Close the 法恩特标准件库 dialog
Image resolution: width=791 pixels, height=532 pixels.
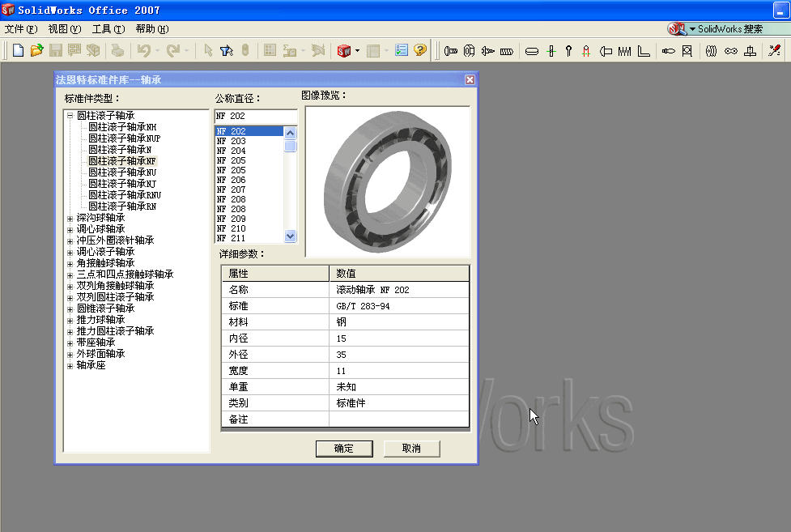click(470, 79)
